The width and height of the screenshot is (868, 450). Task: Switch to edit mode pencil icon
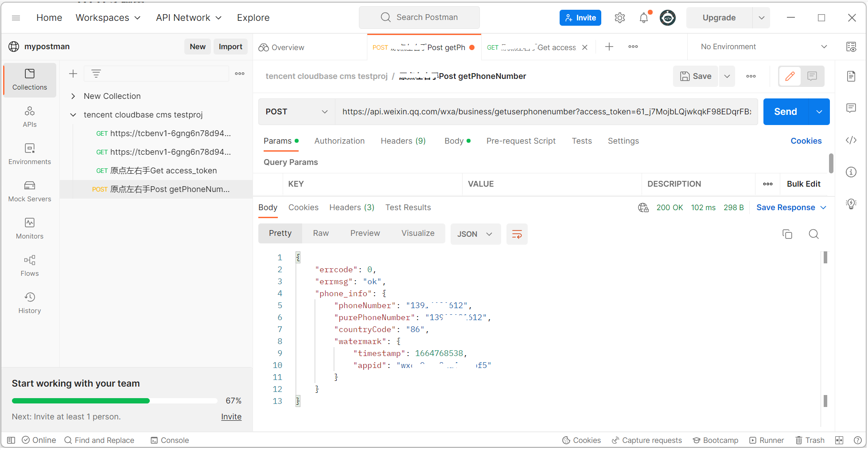click(790, 76)
